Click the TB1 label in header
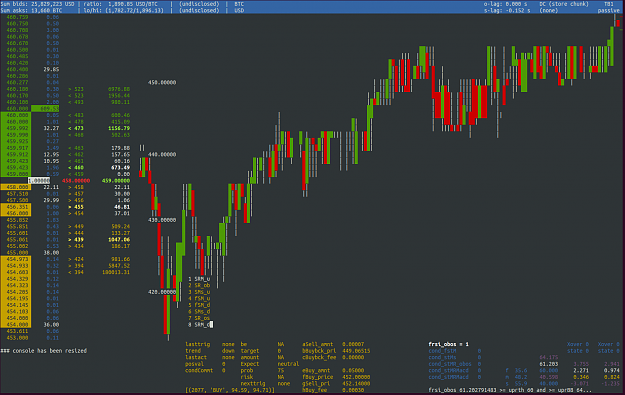The width and height of the screenshot is (625, 395). click(609, 4)
